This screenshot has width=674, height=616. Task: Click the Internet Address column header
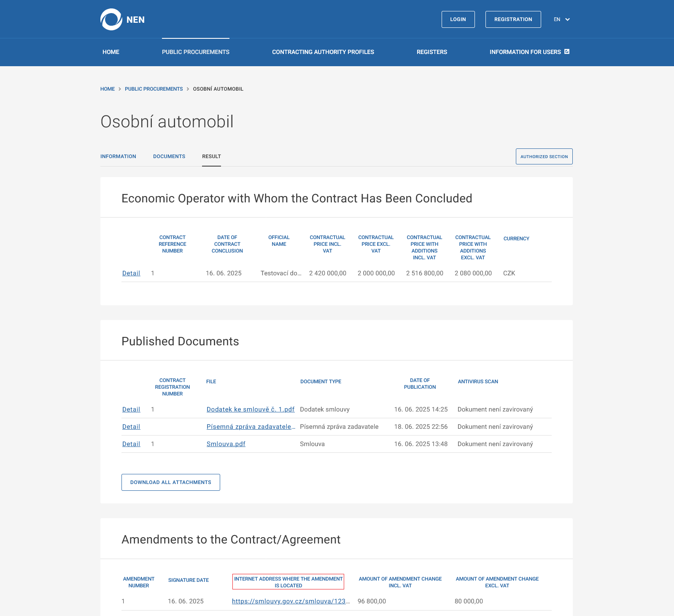(288, 582)
